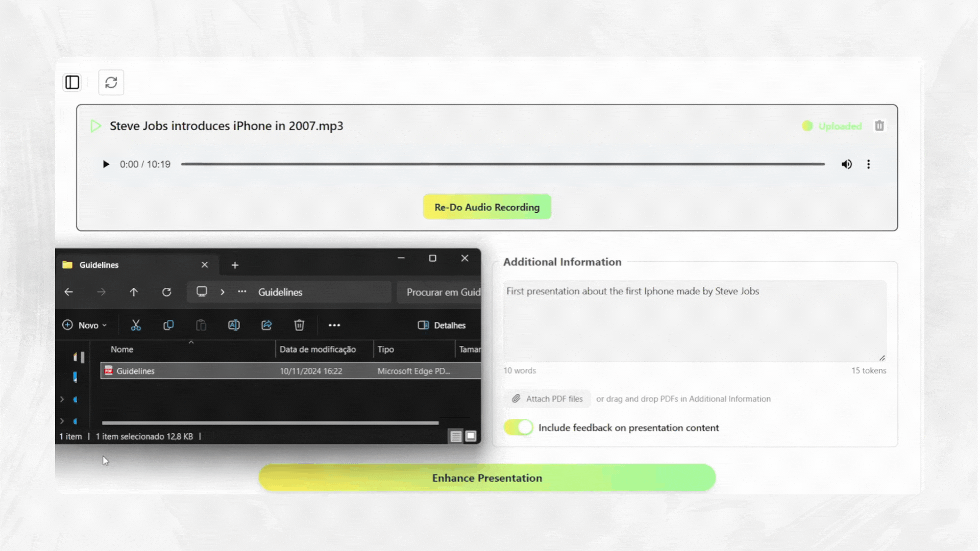Image resolution: width=980 pixels, height=551 pixels.
Task: Click Re-Do Audio Recording button
Action: 487,207
